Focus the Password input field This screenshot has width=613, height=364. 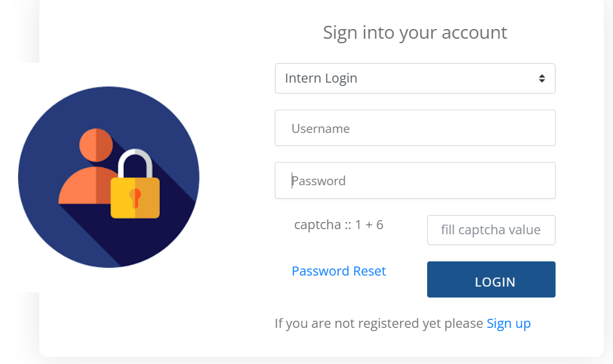tap(414, 181)
